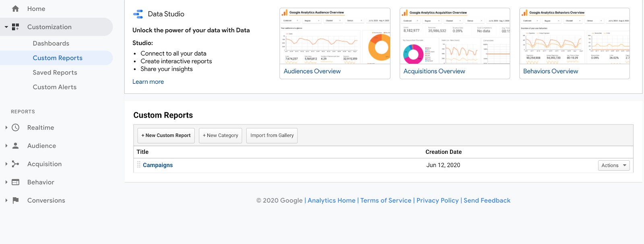Click the Audience person icon
Image resolution: width=644 pixels, height=244 pixels.
15,146
